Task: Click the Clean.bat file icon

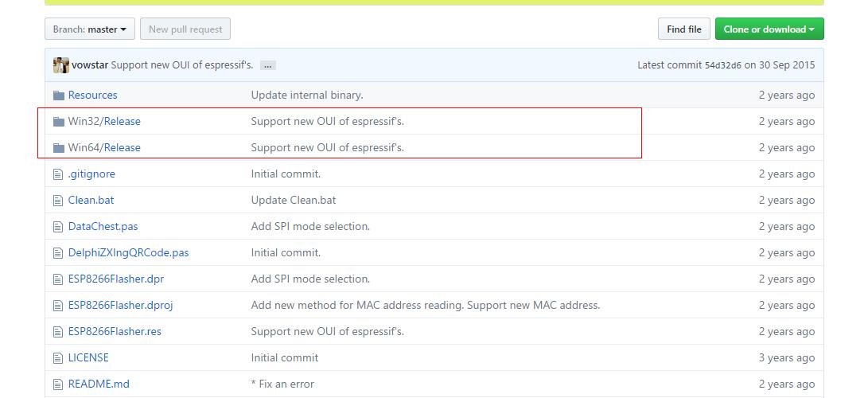Action: click(x=58, y=201)
